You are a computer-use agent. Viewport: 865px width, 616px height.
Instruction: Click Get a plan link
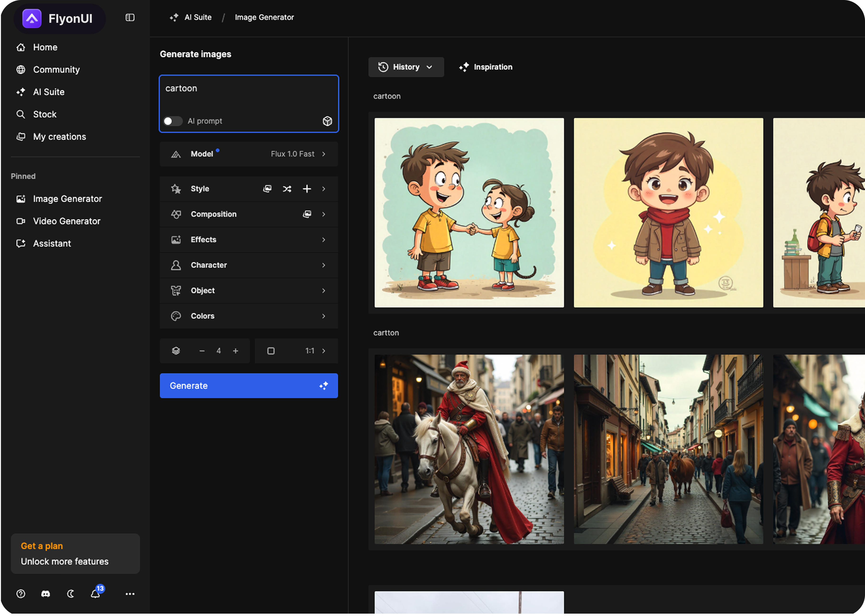(x=42, y=546)
